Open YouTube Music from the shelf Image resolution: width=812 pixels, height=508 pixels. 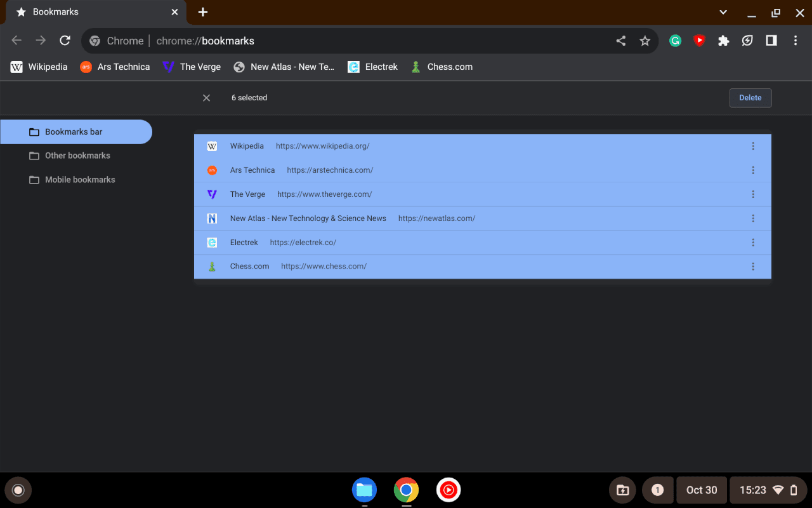[449, 490]
